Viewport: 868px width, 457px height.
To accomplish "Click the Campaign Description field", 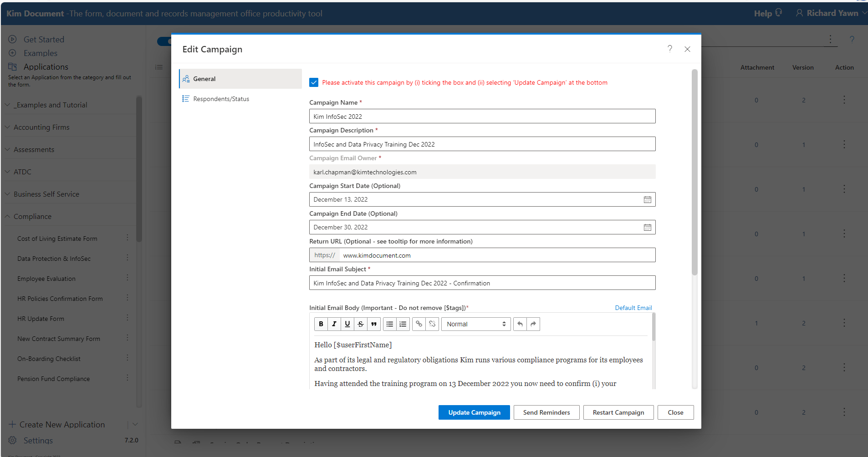I will (482, 144).
